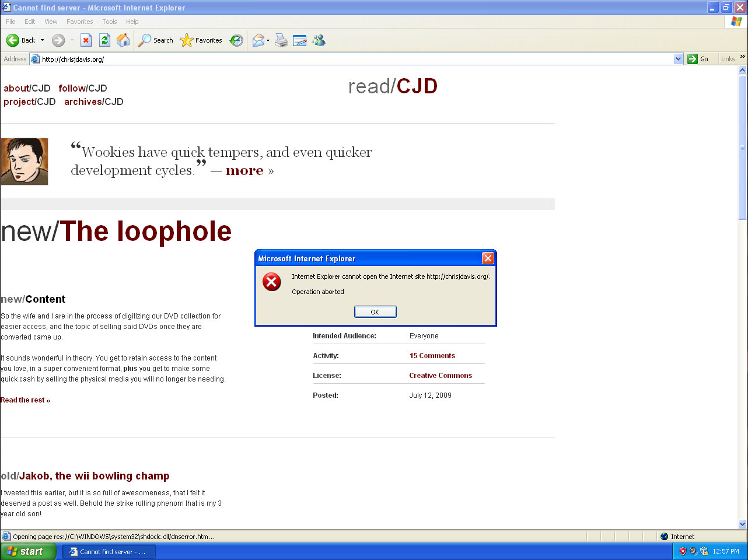This screenshot has height=560, width=748.
Task: Open the Back history dropdown arrow
Action: point(42,40)
